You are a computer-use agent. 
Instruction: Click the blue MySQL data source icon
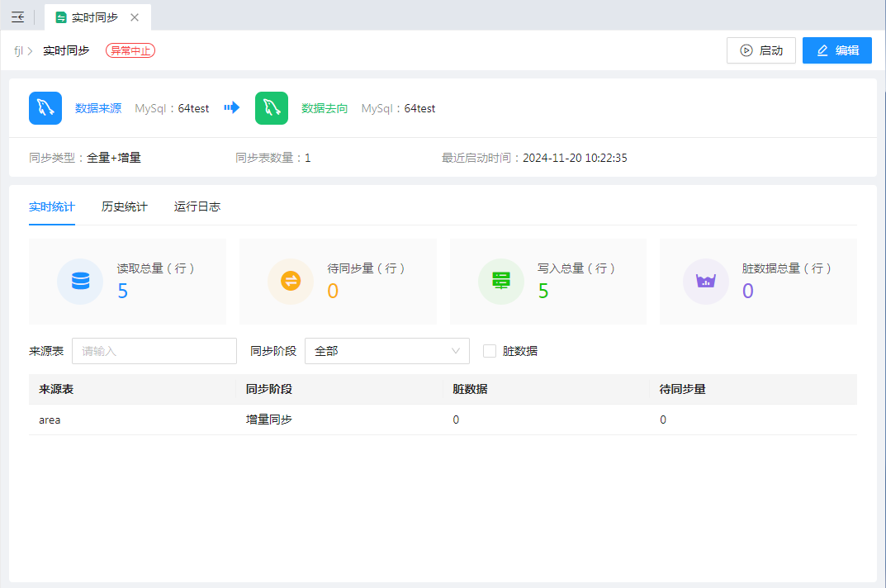(45, 108)
